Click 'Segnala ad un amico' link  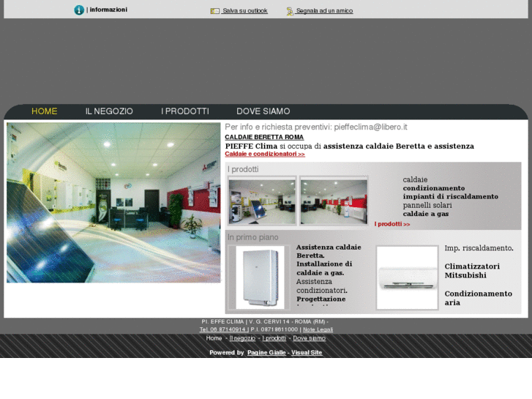coord(324,11)
